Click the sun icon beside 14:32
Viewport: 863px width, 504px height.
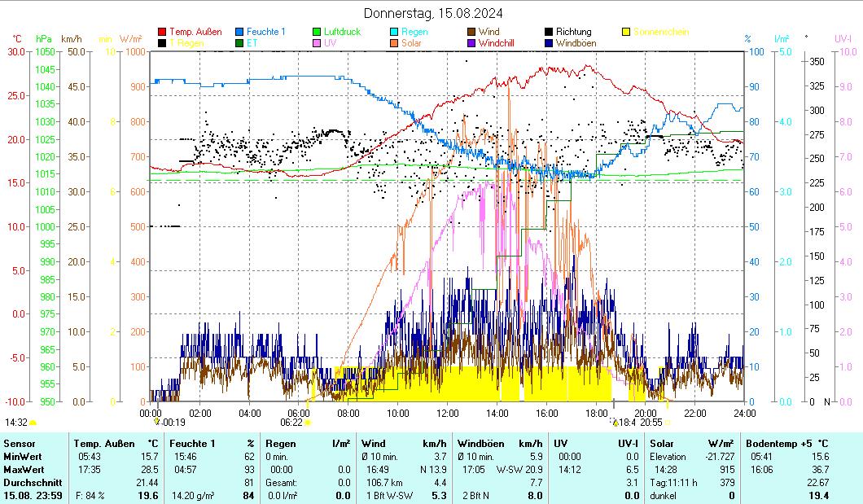pyautogui.click(x=33, y=423)
